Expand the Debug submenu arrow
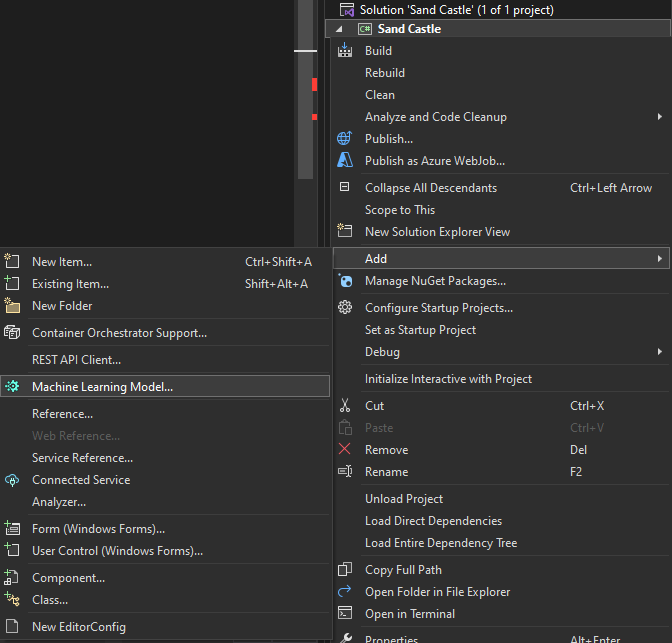672x643 pixels. point(660,352)
